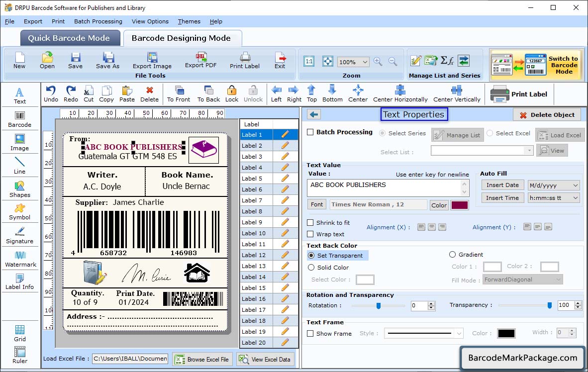The image size is (588, 372).
Task: Check the Show Frame box
Action: [310, 333]
